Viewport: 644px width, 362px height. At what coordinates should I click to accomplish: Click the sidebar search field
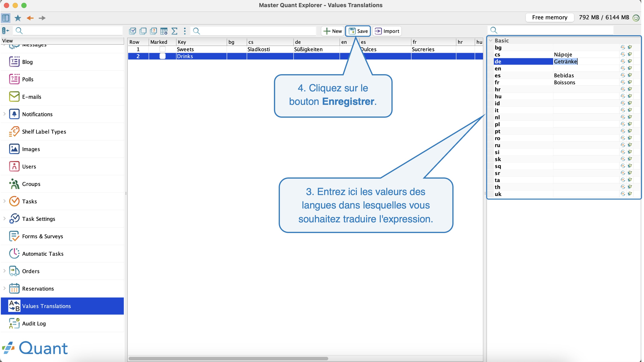tap(68, 30)
